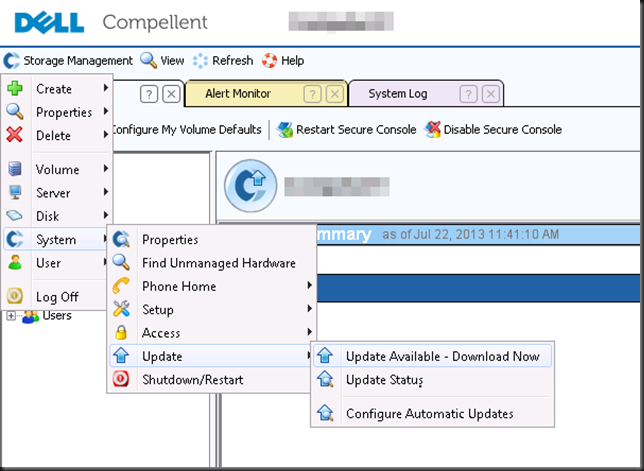Screen dimensions: 644x471
Task: Open the View menu
Action: tap(162, 61)
